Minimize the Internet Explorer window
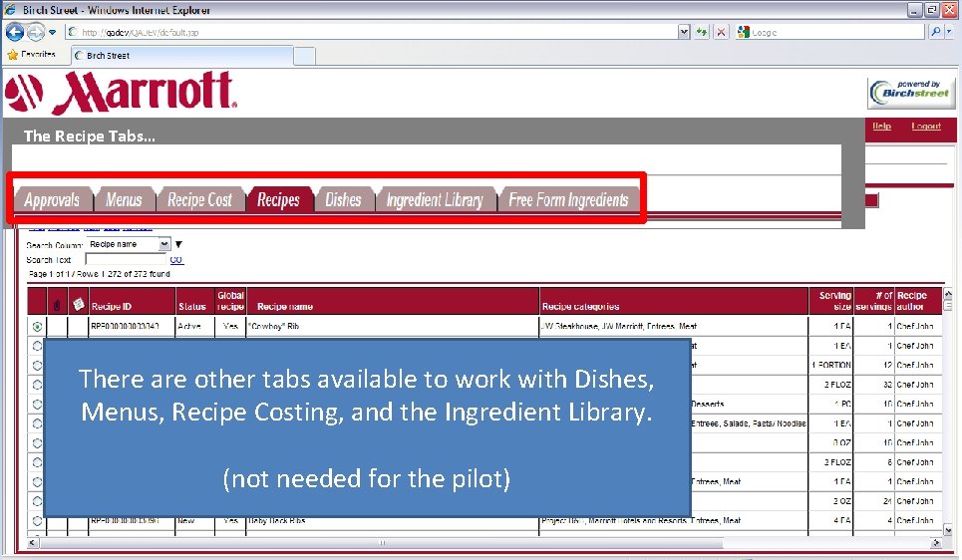Viewport: 962px width, 560px height. coord(915,9)
